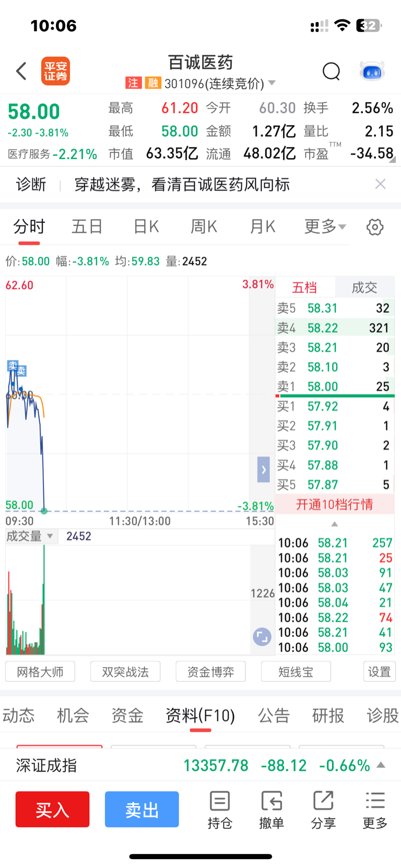Open the 网格大师 tool
Image resolution: width=401 pixels, height=868 pixels.
pyautogui.click(x=40, y=671)
